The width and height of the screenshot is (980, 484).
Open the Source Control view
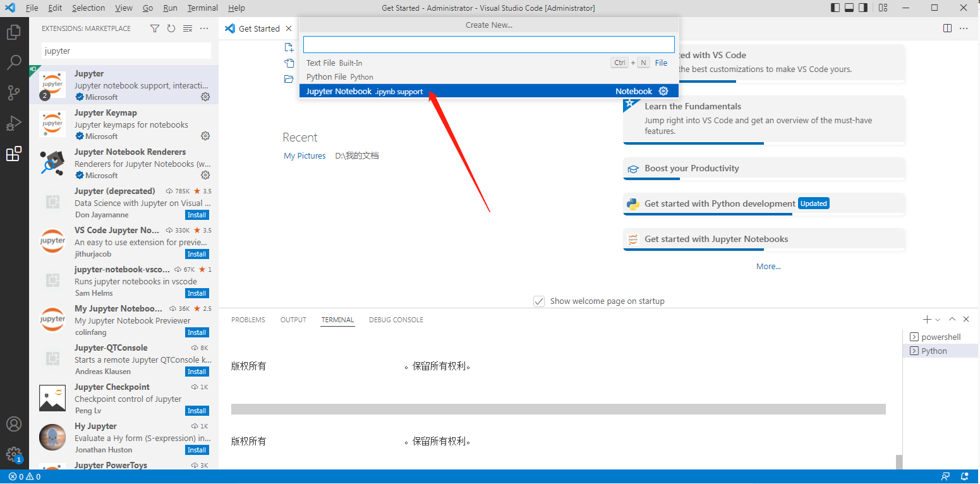point(14,93)
